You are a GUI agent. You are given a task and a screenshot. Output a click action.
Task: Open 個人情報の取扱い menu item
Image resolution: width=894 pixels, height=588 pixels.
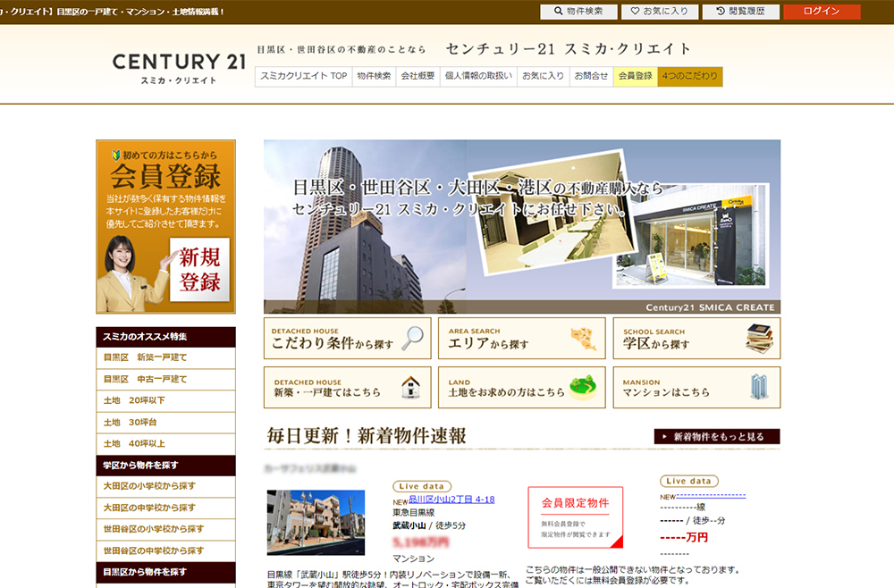pyautogui.click(x=479, y=76)
